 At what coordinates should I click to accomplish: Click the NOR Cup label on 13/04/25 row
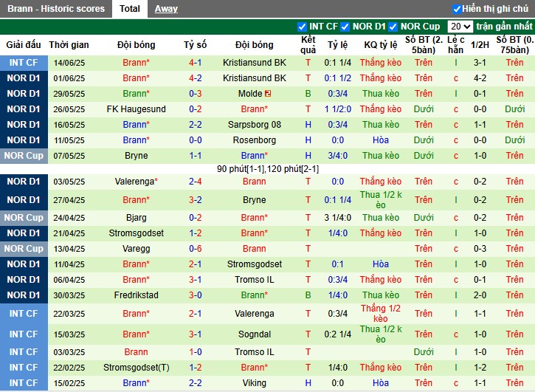click(x=24, y=249)
